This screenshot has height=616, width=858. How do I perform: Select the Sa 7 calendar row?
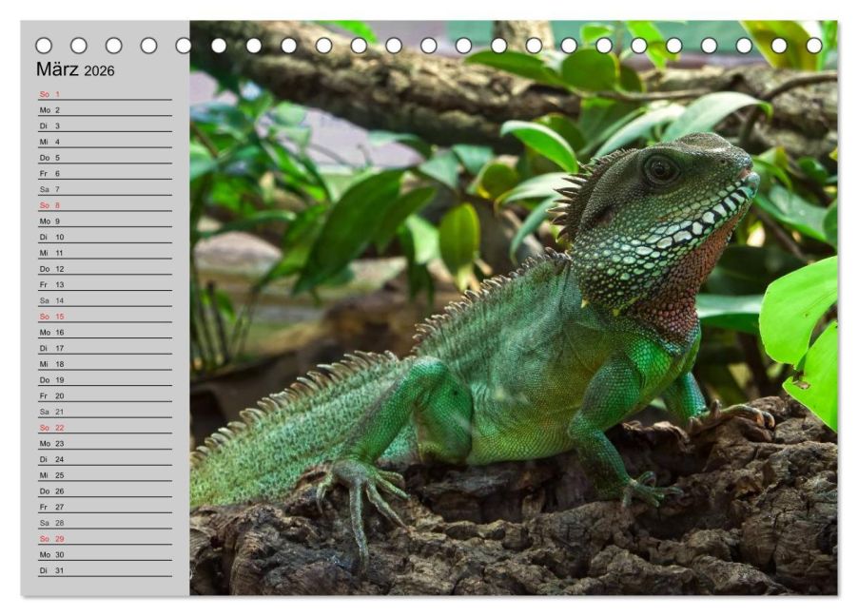point(105,189)
